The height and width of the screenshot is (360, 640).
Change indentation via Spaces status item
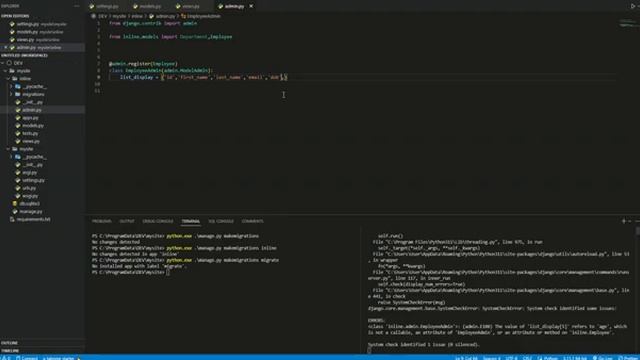pos(491,358)
